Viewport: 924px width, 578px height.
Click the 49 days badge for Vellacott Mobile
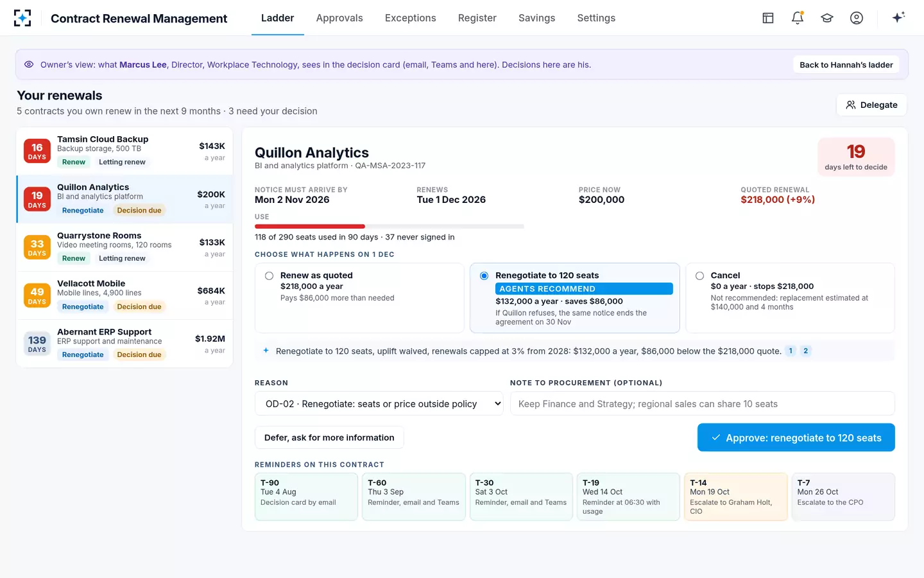pyautogui.click(x=37, y=295)
